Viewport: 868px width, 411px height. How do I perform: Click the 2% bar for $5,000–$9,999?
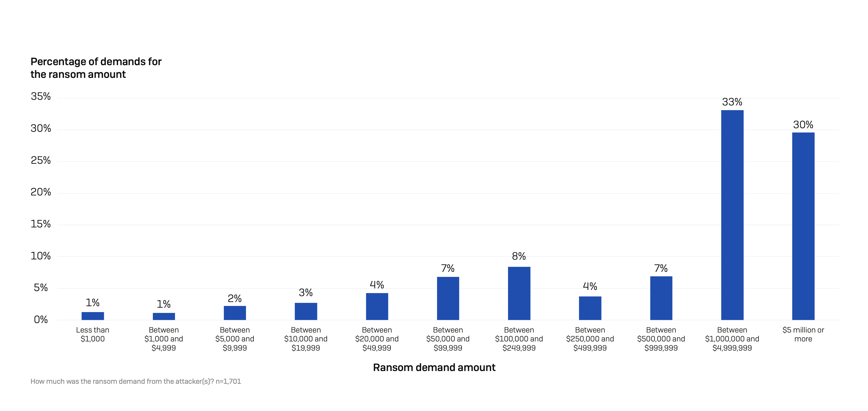(x=235, y=313)
